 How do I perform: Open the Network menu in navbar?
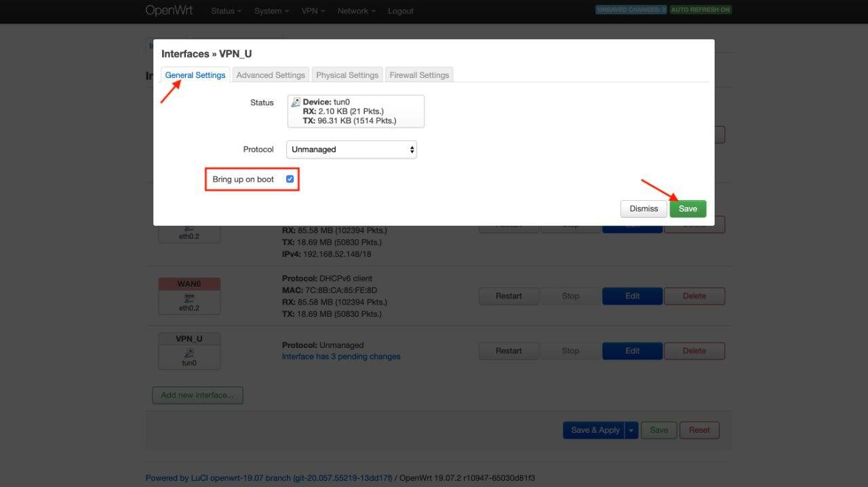tap(356, 11)
